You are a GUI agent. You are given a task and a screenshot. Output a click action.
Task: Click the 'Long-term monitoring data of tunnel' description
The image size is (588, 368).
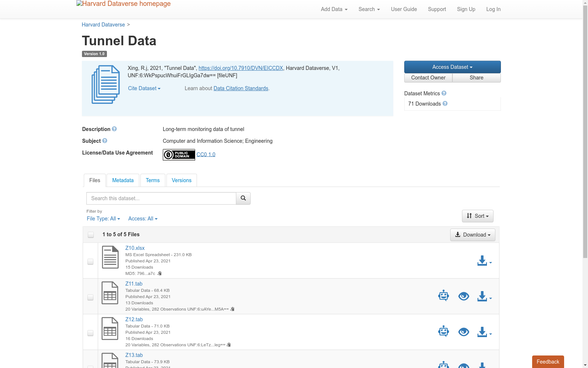[x=204, y=129]
